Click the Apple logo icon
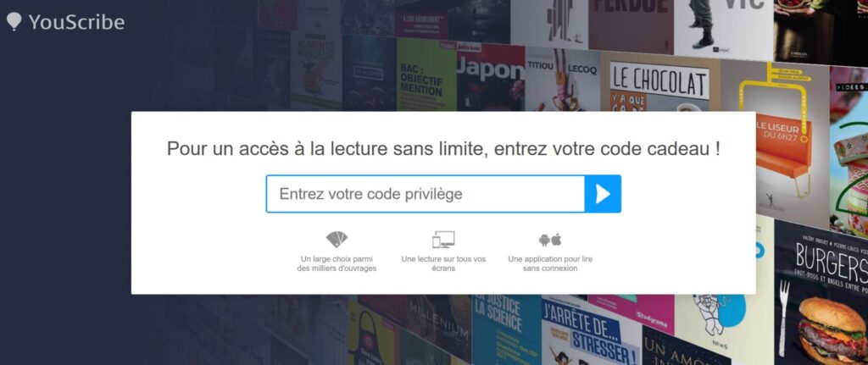The height and width of the screenshot is (365, 868). pyautogui.click(x=556, y=240)
